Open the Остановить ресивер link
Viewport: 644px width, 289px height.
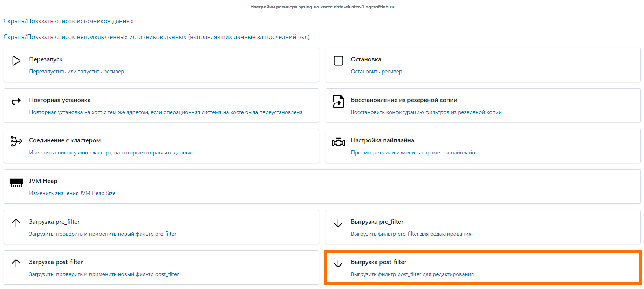coord(377,72)
